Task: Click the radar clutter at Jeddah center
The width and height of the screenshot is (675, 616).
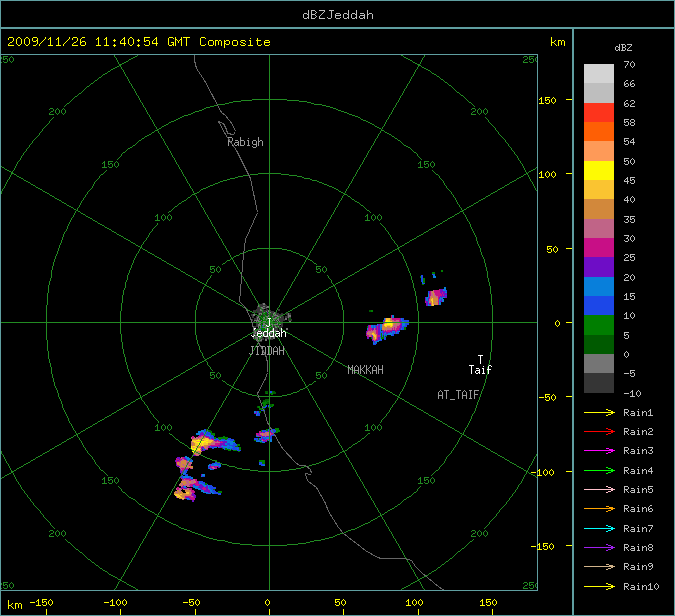Action: 269,321
